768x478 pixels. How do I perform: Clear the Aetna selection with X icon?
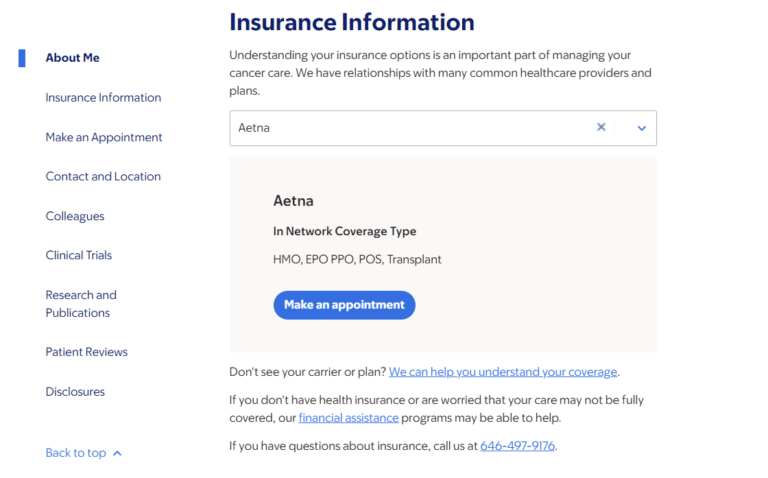tap(601, 128)
